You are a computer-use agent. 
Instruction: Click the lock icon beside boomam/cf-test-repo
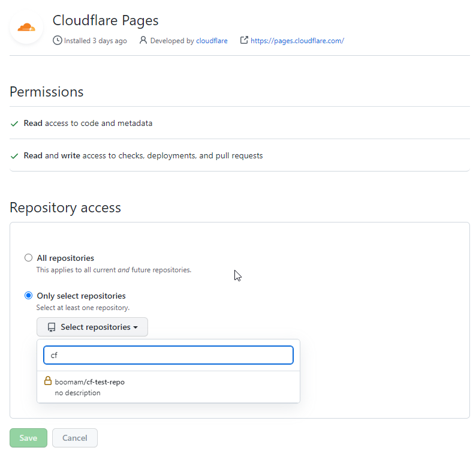pos(48,381)
